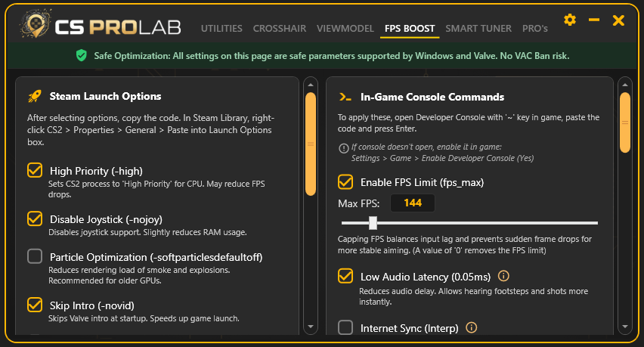644x347 pixels.
Task: Click the Max FPS value field
Action: pyautogui.click(x=413, y=203)
